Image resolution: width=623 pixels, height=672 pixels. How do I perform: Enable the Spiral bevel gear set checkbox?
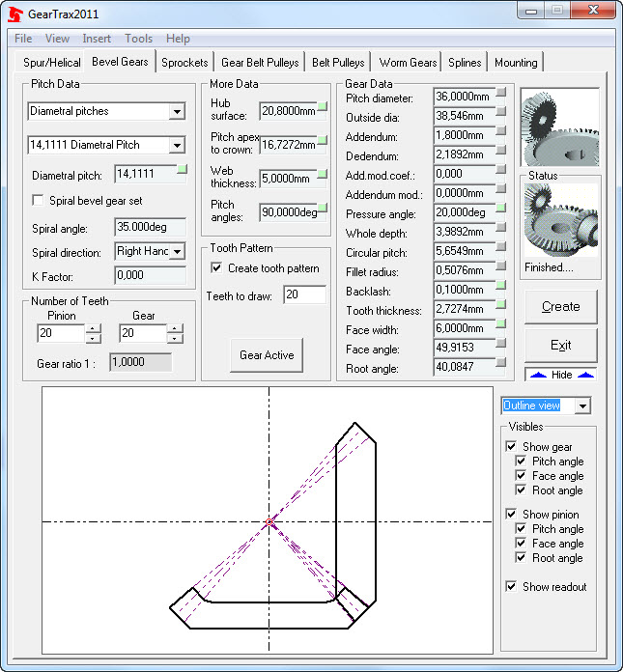[39, 200]
